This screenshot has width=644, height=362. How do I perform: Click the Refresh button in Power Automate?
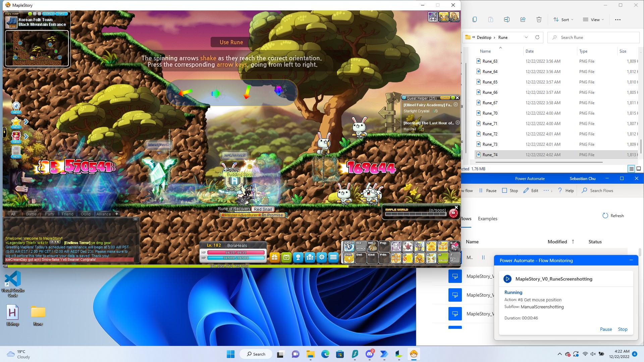click(x=613, y=216)
